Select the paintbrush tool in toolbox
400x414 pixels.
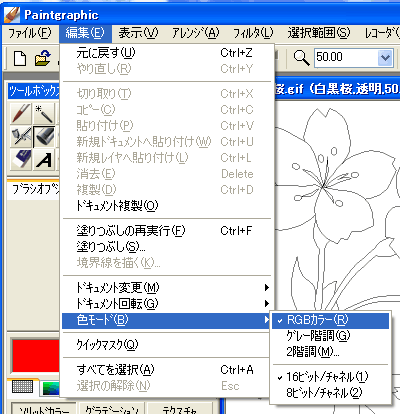pyautogui.click(x=21, y=114)
